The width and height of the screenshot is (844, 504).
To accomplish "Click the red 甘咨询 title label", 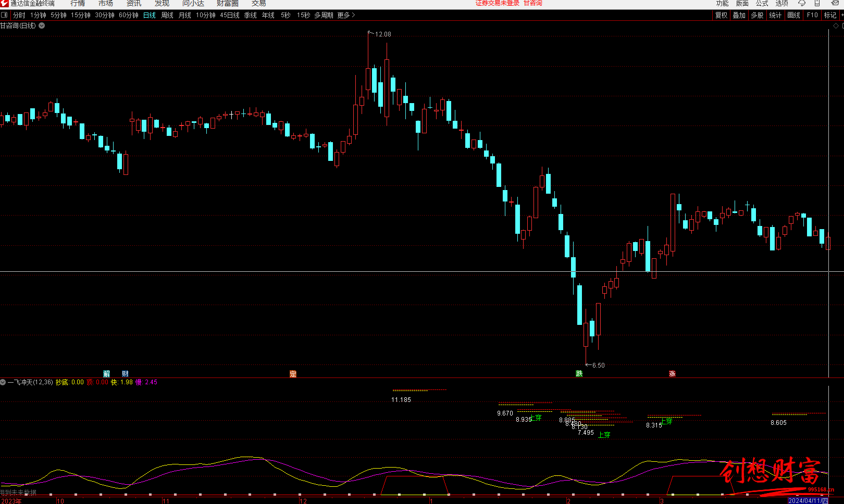I will [533, 3].
